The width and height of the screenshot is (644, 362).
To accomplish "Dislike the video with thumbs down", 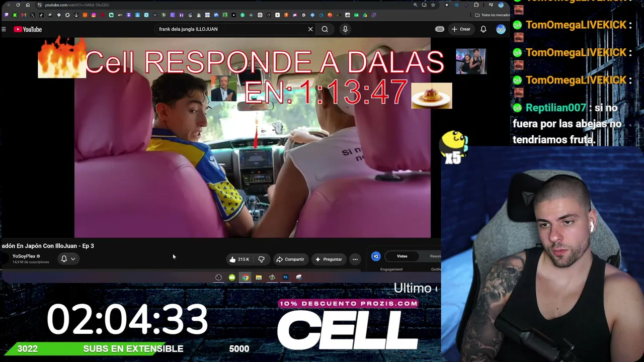I will click(261, 259).
